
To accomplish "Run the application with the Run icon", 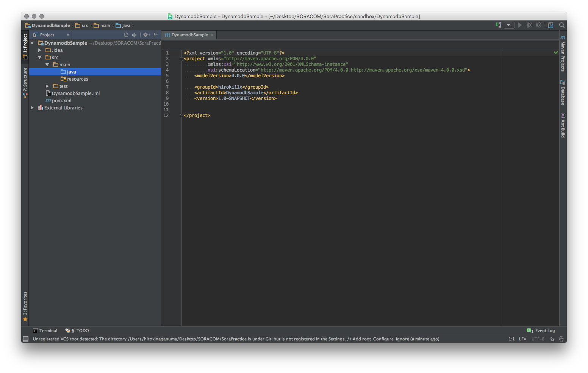I will (x=519, y=25).
